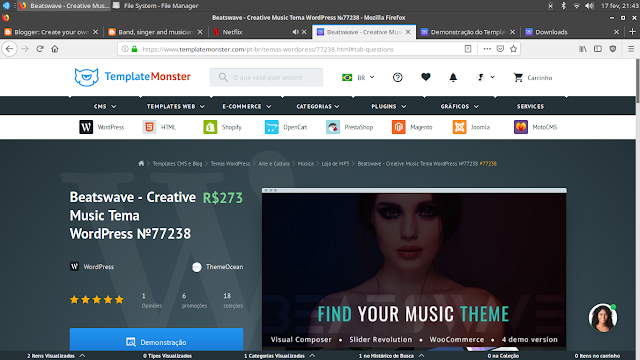Expand the Templates Web menu
Screen dimensions: 640x360
[x=176, y=106]
